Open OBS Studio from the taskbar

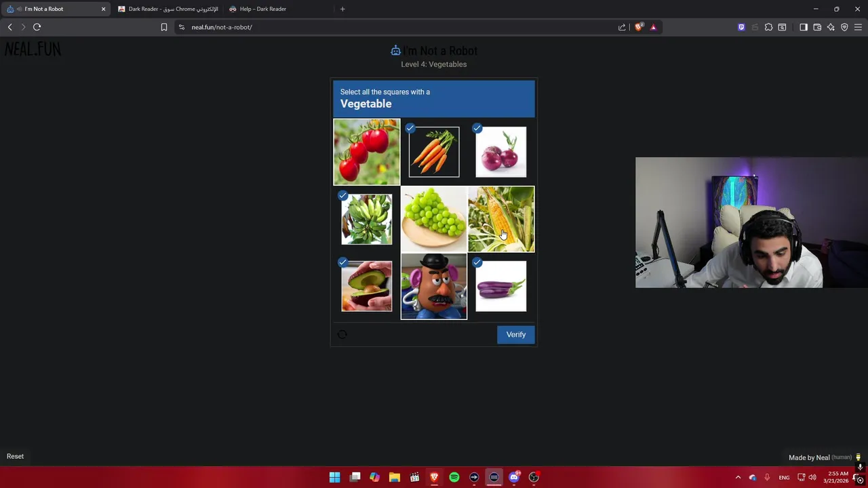click(534, 477)
